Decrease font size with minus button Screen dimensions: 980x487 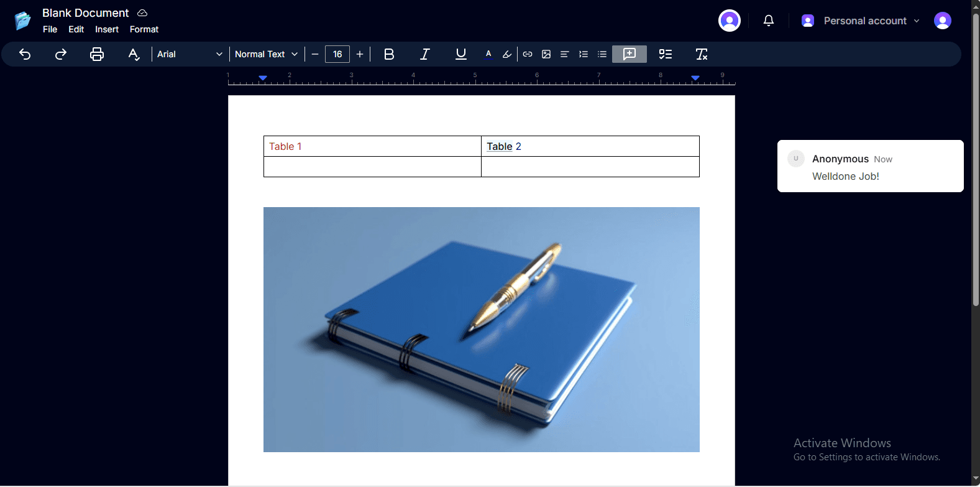(x=315, y=54)
